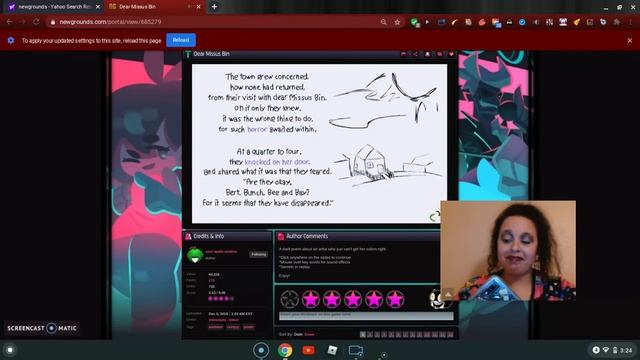Open Google Chrome from the shelf

click(x=285, y=350)
